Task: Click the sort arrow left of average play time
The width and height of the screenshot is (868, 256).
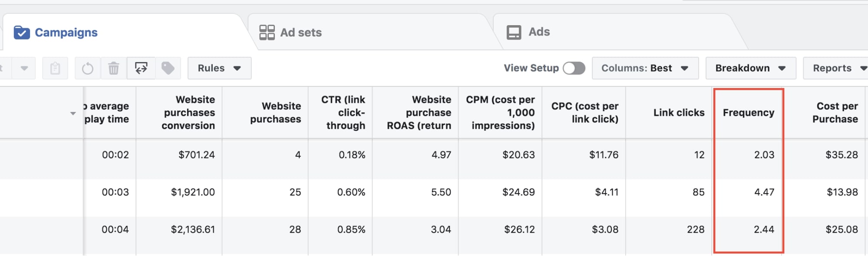Action: tap(73, 114)
